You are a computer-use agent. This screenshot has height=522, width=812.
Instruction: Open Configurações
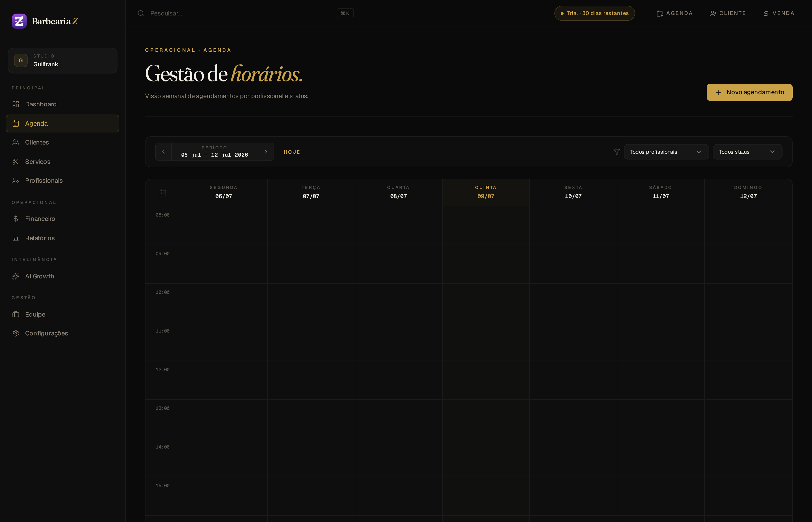click(x=63, y=333)
